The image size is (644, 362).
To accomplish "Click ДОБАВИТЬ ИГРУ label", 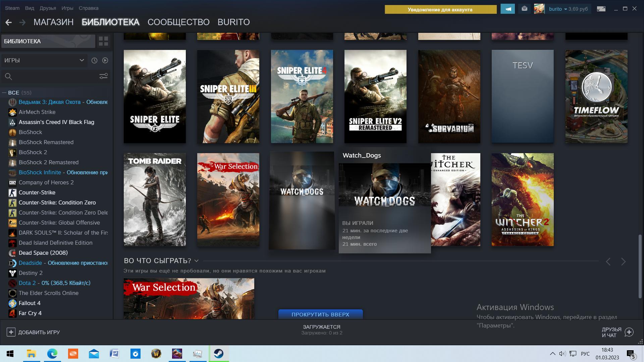I will [x=39, y=332].
